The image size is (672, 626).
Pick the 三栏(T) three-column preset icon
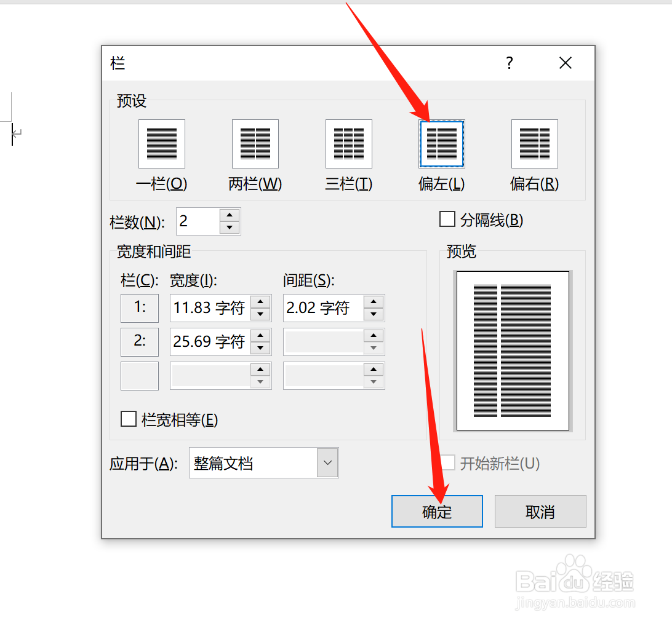coord(349,144)
